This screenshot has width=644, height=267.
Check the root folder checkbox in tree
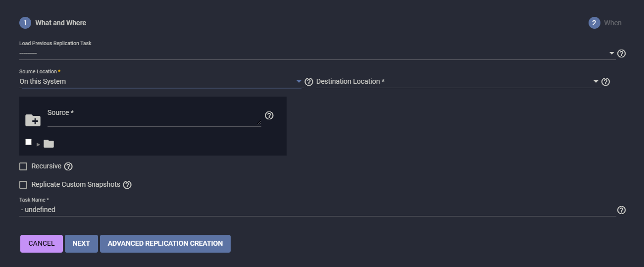29,142
